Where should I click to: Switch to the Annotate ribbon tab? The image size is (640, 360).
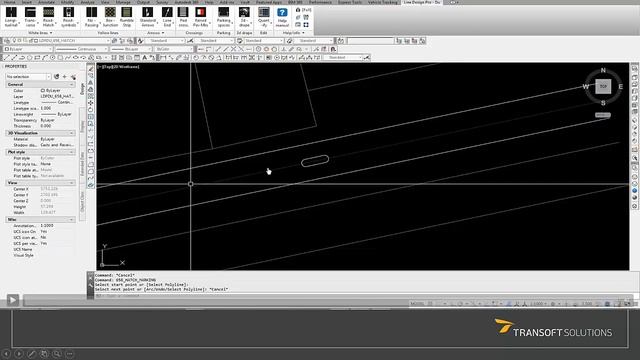coord(46,2)
